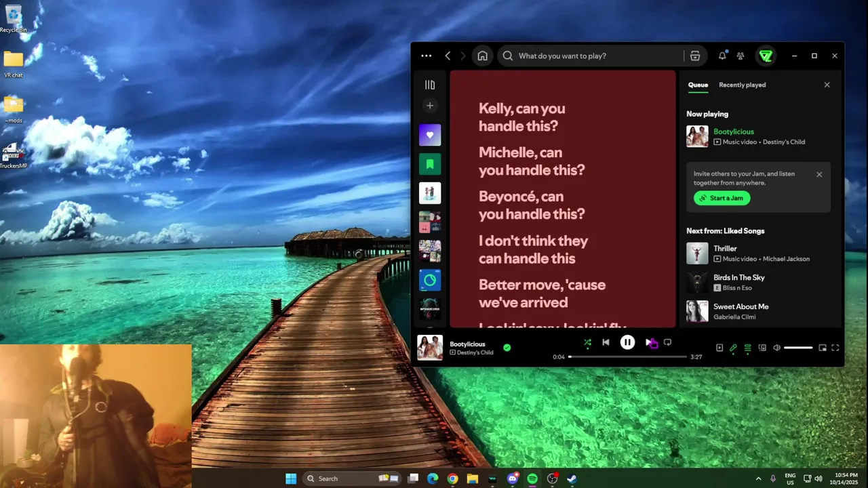
Task: Open the Browse icon in search bar
Action: click(x=695, y=56)
